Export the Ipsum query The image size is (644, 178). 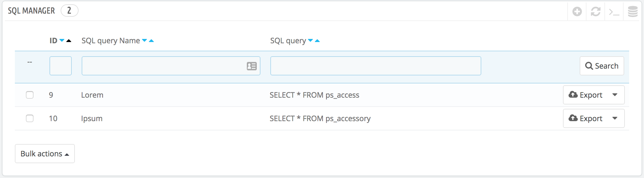586,118
